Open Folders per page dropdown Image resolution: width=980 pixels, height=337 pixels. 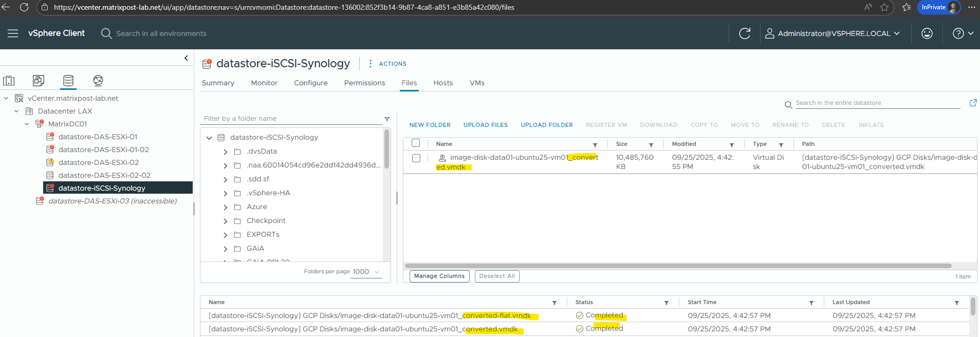coord(366,272)
